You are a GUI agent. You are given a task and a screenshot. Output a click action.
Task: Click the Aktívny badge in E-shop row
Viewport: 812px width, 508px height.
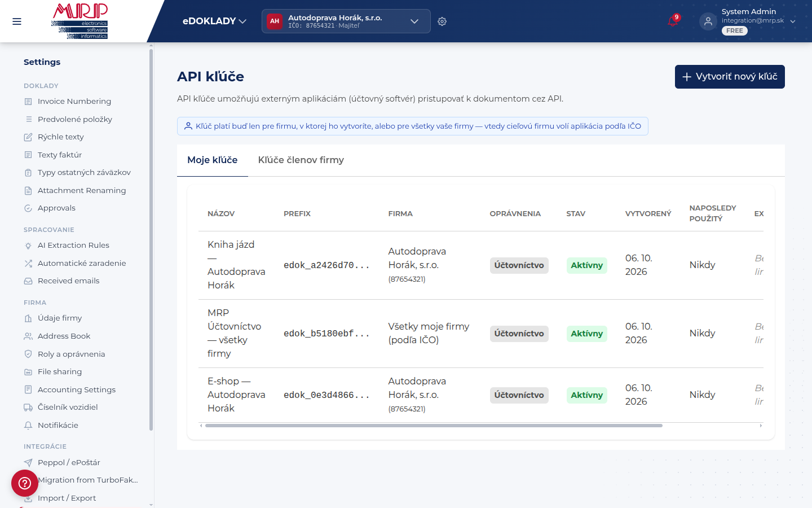click(x=586, y=395)
